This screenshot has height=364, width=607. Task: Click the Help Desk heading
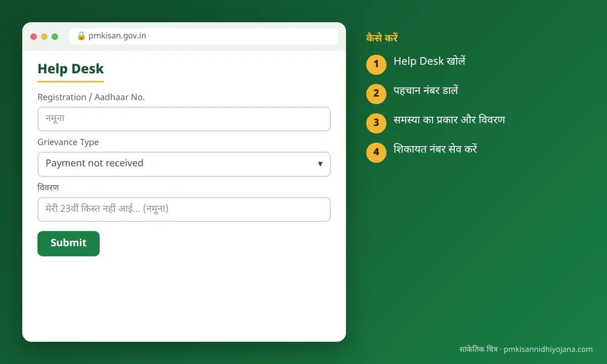(x=71, y=69)
